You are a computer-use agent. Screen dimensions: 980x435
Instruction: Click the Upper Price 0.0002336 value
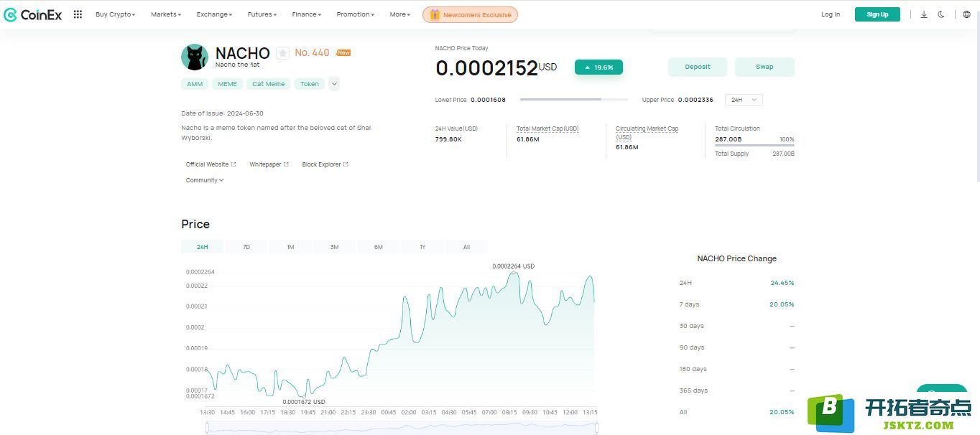coord(695,100)
